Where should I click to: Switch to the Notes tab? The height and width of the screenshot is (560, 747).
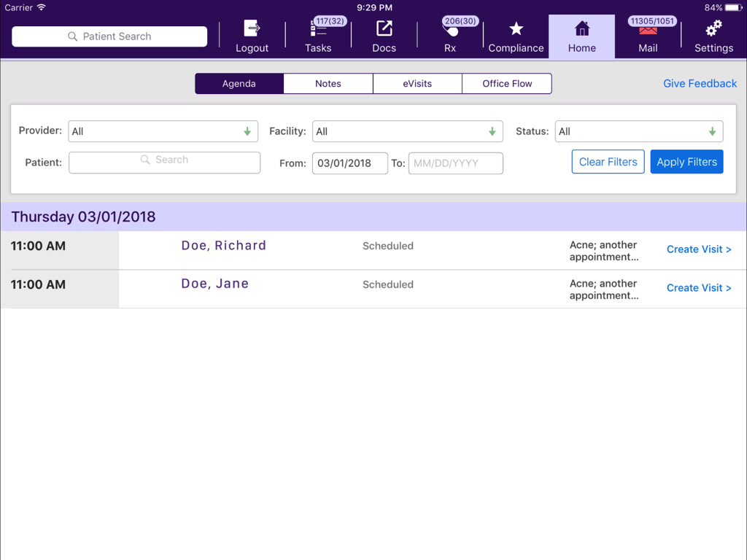coord(327,83)
